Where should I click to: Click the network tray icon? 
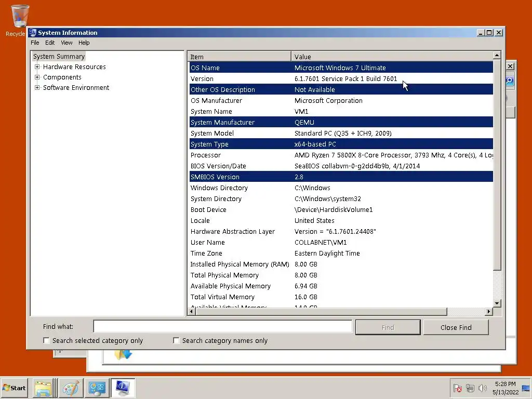(470, 388)
